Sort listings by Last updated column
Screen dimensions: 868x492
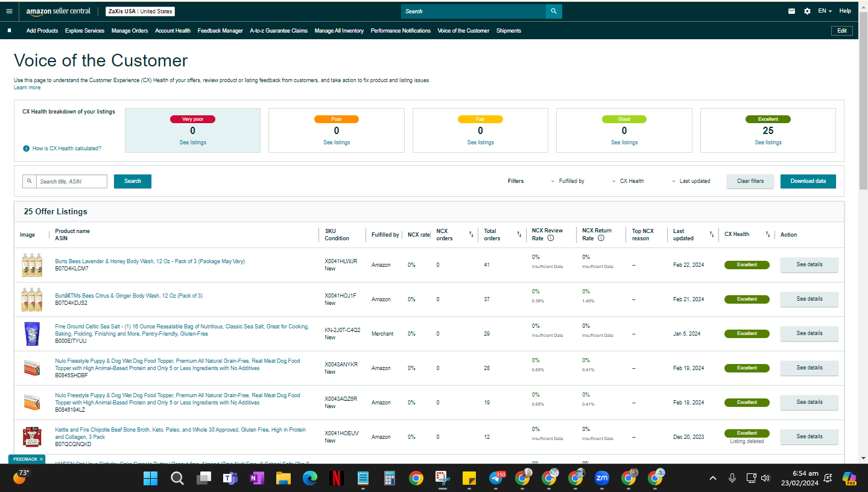coord(711,234)
